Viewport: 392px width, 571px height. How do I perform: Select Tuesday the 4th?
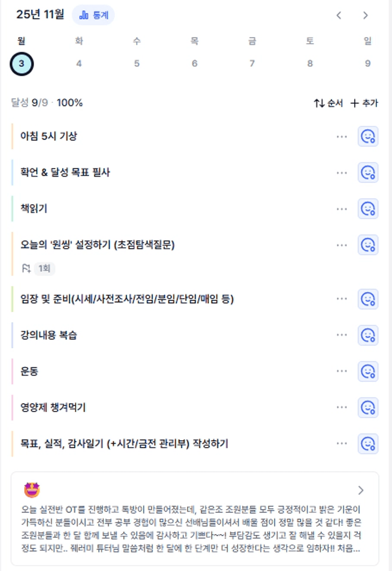click(79, 63)
